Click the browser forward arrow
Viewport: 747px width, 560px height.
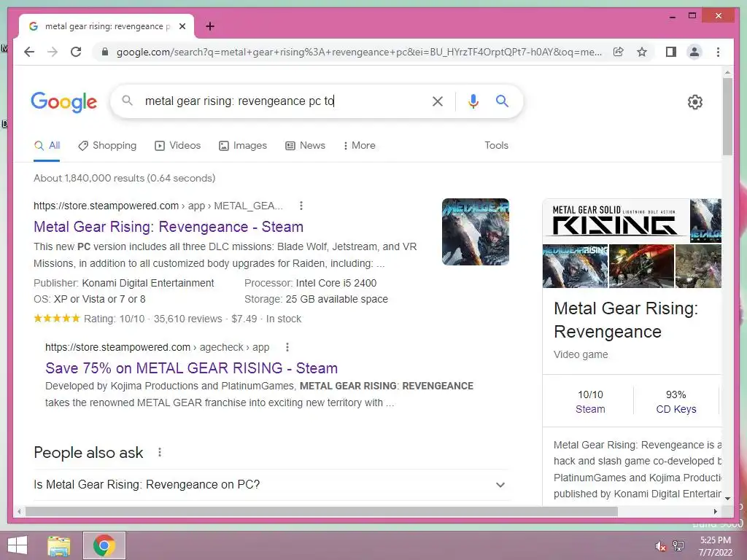tap(53, 52)
